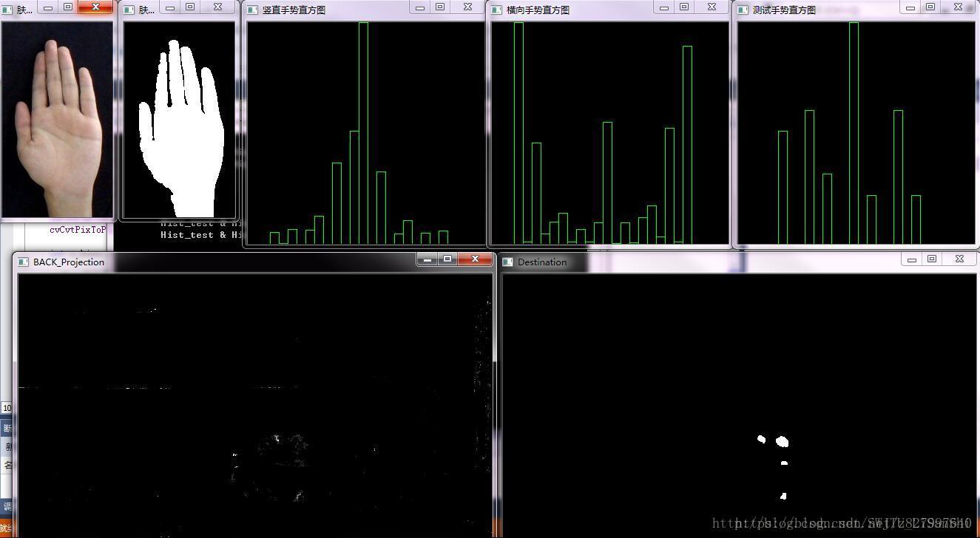This screenshot has width=980, height=538.
Task: Click the window icon of the BACK_Projection window
Action: (23, 262)
